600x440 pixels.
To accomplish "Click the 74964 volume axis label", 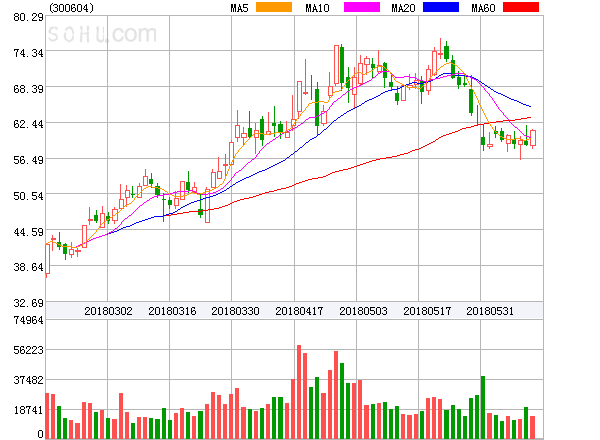I will tap(28, 320).
